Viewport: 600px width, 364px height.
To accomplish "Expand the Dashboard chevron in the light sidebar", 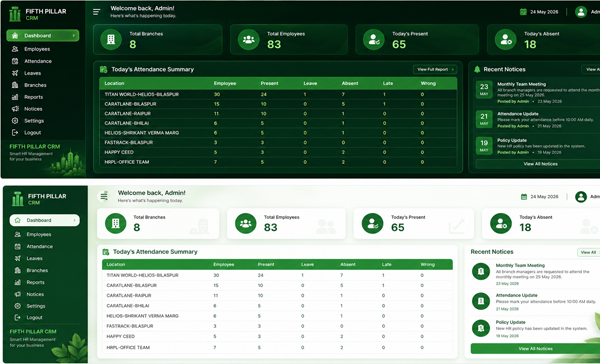I will [74, 220].
